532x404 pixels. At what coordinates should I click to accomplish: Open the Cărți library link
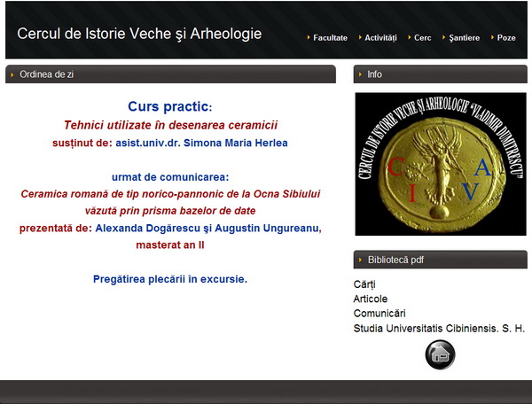coord(364,284)
